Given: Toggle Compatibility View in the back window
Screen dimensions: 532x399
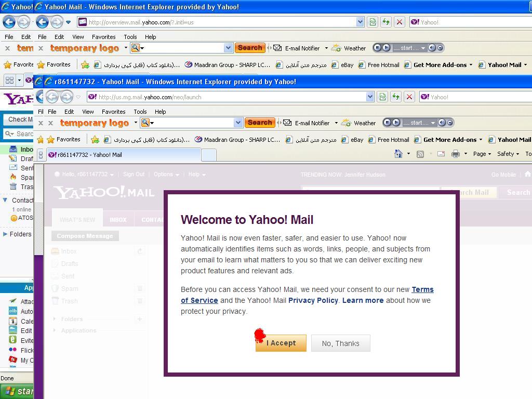Looking at the screenshot, I should tap(373, 22).
